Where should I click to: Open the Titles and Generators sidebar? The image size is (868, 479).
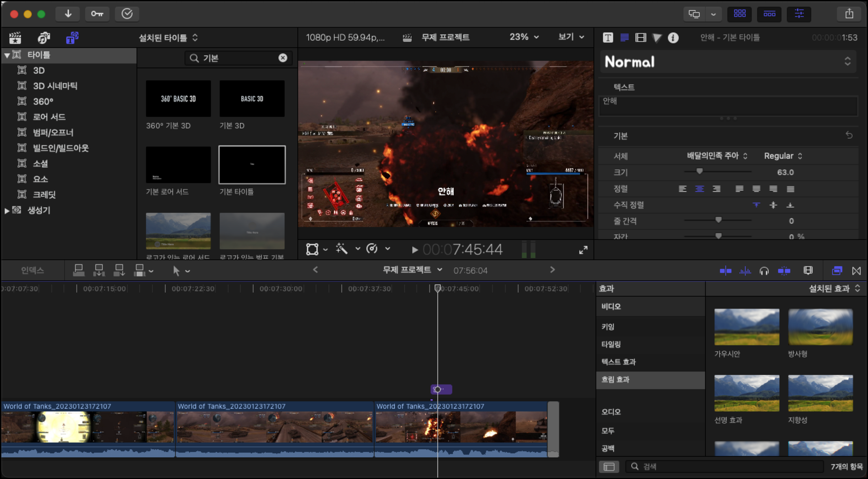pos(72,38)
